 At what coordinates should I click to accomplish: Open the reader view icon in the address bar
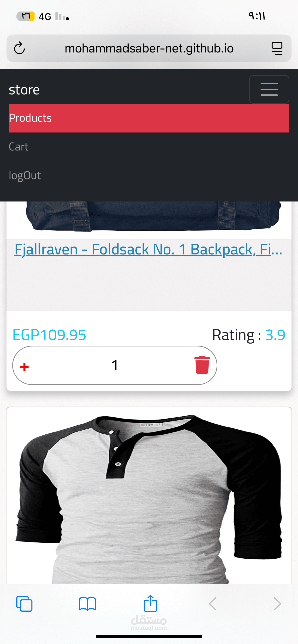pyautogui.click(x=277, y=48)
